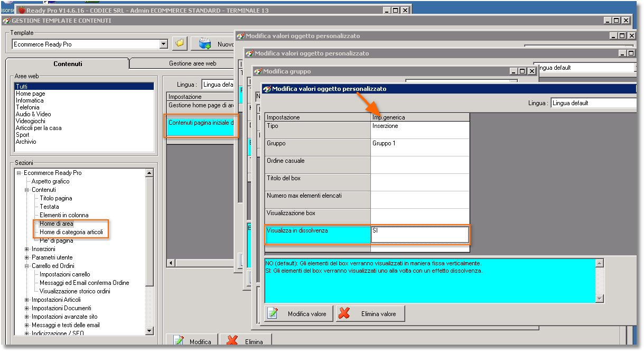Select Tutti in Aree web list
This screenshot has height=352, width=644.
pos(84,87)
